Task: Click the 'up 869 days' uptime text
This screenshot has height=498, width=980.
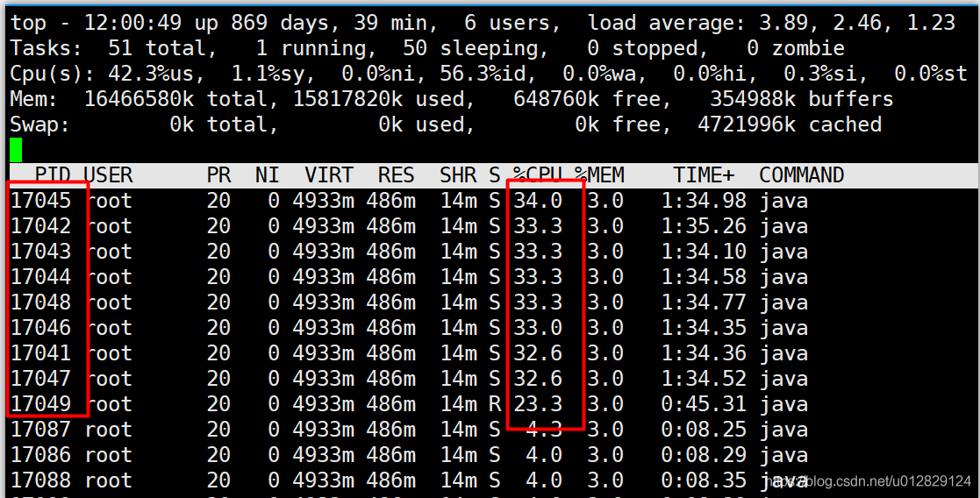Action: (261, 23)
